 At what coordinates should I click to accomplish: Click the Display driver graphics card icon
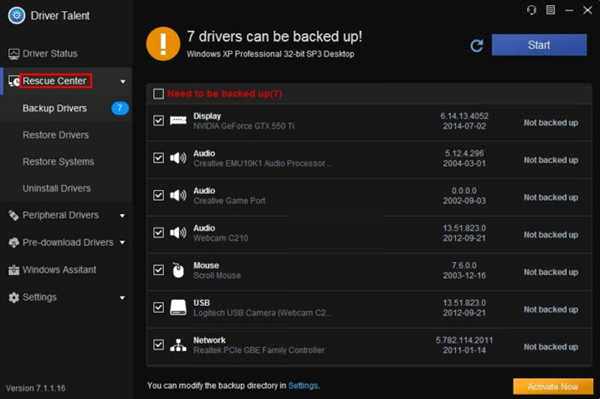click(x=178, y=121)
